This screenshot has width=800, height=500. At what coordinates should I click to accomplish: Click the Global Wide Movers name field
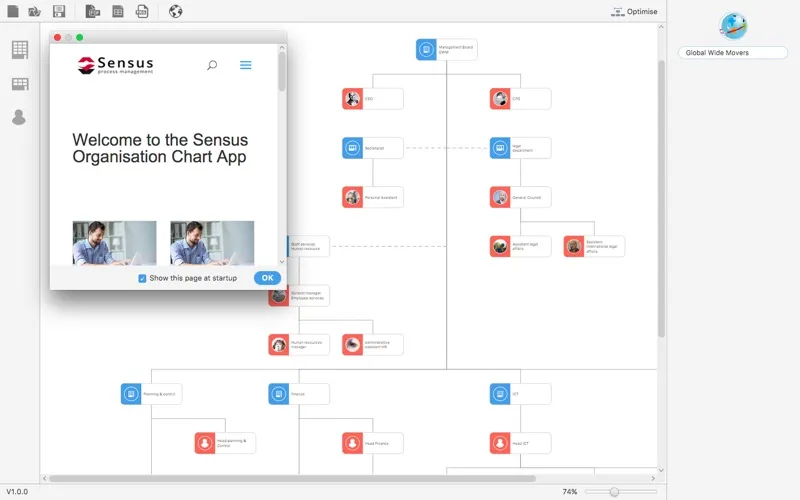click(733, 53)
